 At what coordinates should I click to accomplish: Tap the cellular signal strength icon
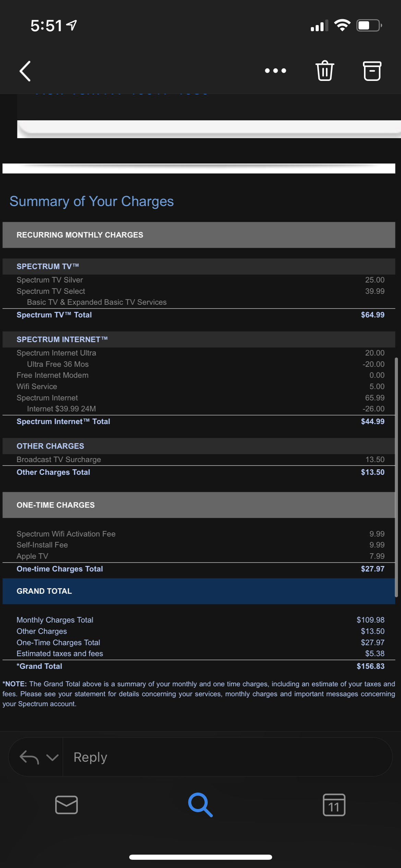click(319, 25)
